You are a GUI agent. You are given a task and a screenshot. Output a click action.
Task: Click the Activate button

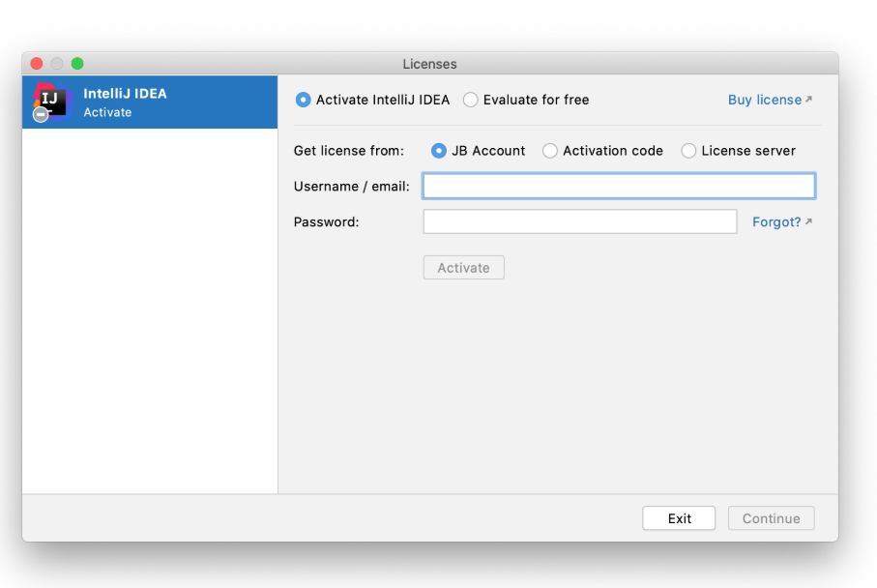pos(464,268)
